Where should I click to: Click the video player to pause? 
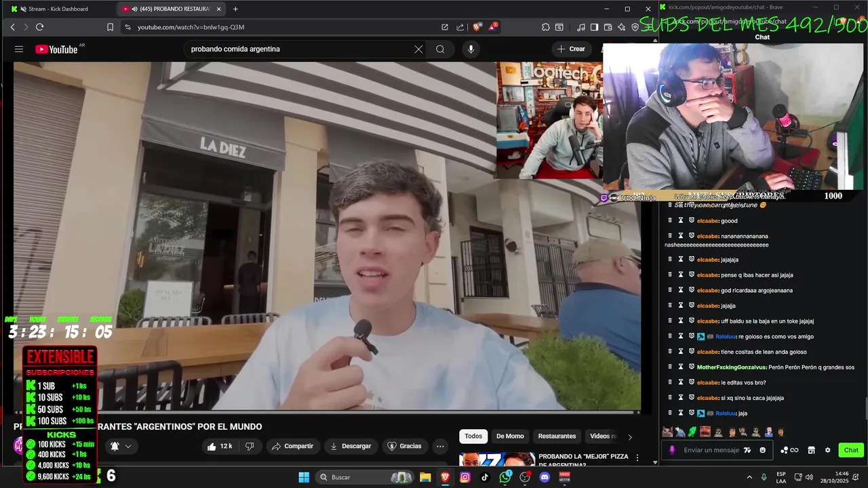327,237
